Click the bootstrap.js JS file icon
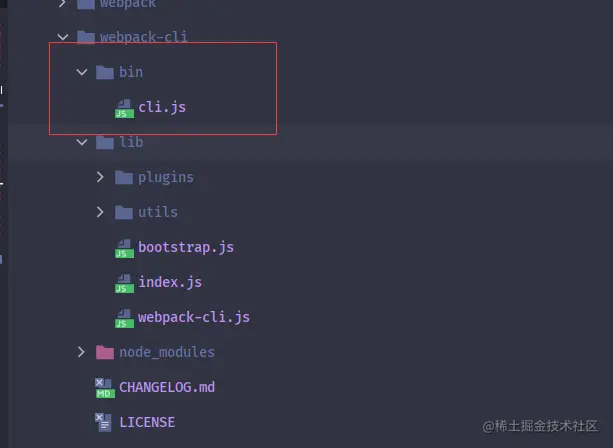Viewport: 613px width, 448px height. (x=124, y=249)
